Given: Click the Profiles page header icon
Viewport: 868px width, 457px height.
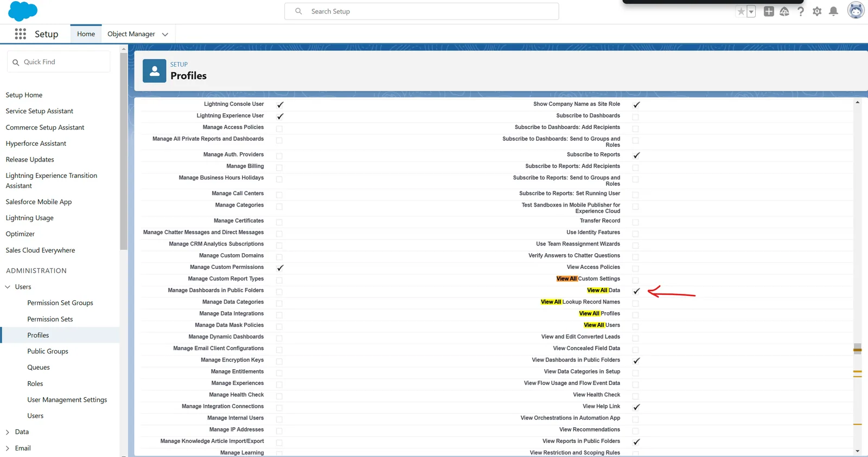Looking at the screenshot, I should (155, 71).
